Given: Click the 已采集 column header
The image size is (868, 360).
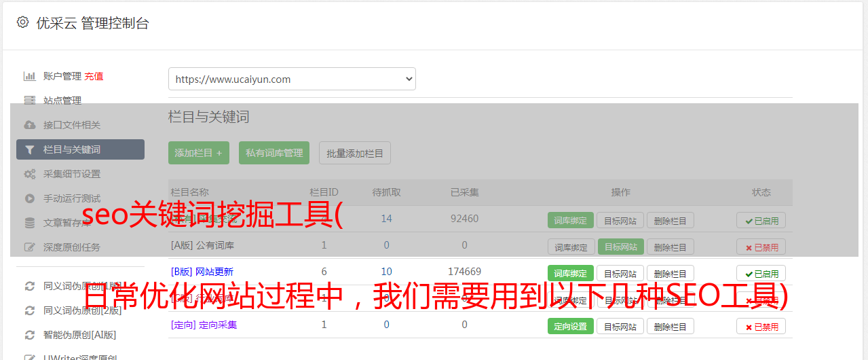Looking at the screenshot, I should pos(465,192).
